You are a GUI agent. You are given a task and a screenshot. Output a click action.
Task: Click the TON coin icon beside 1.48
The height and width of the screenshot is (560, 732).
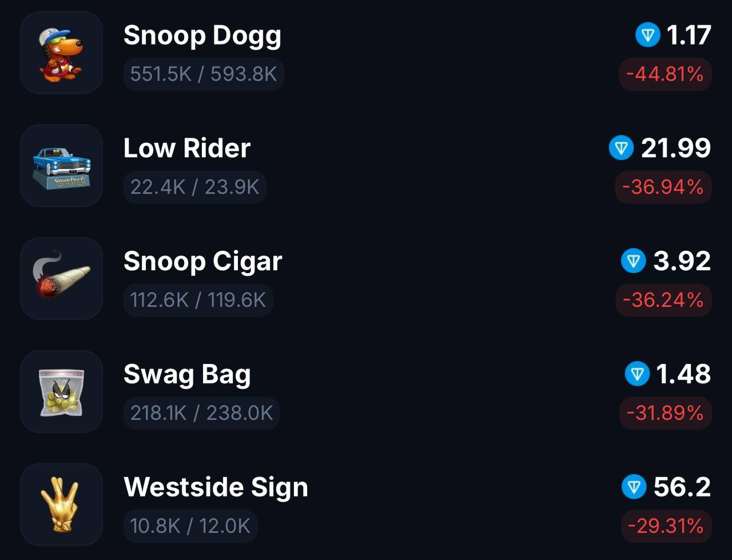(x=637, y=374)
